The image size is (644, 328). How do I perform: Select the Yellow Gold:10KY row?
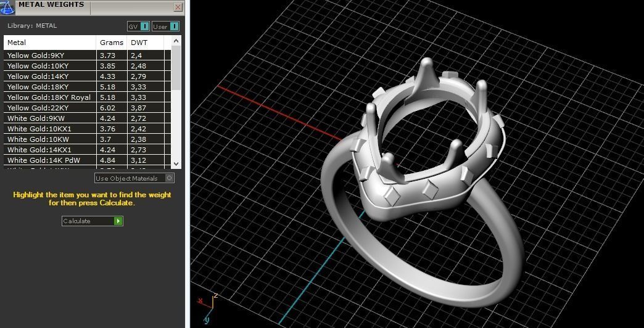point(87,66)
